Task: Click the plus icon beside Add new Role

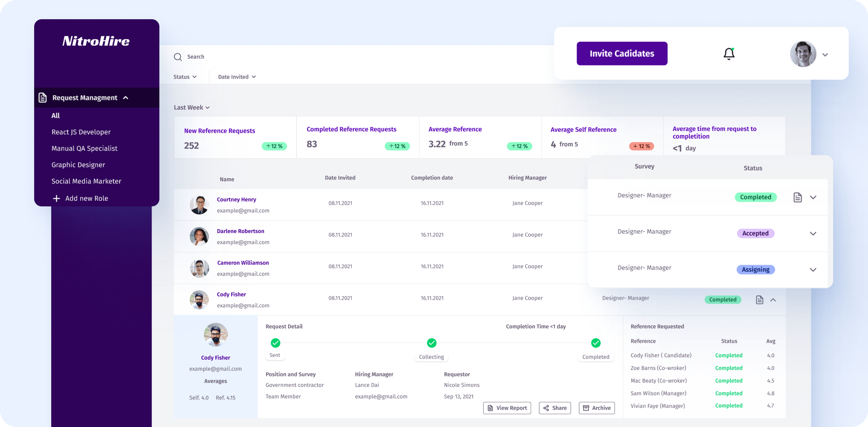Action: pos(56,199)
